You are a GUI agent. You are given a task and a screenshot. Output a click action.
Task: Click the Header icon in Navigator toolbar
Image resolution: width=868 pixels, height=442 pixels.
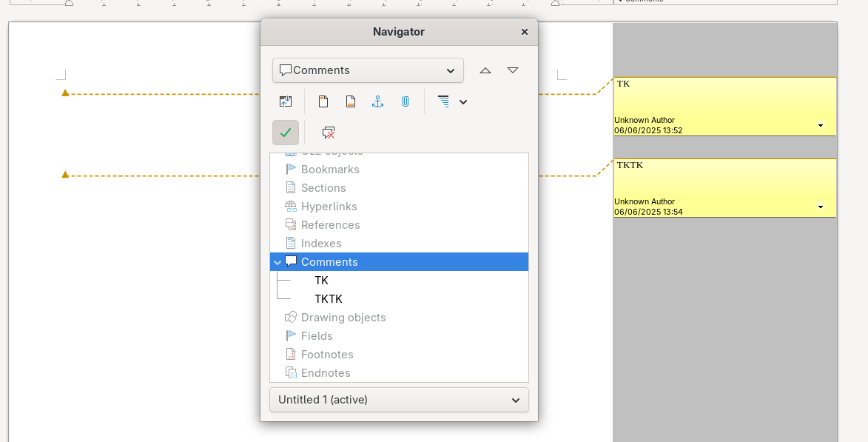pos(323,101)
